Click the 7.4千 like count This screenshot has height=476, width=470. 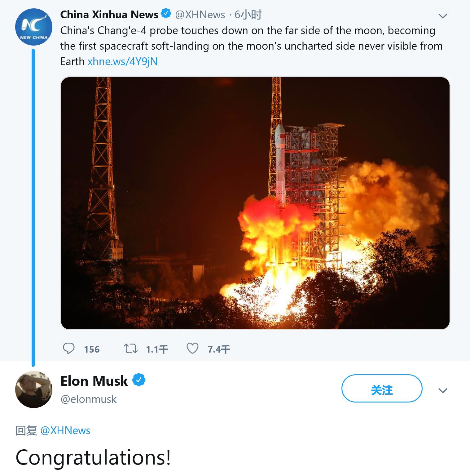219,349
